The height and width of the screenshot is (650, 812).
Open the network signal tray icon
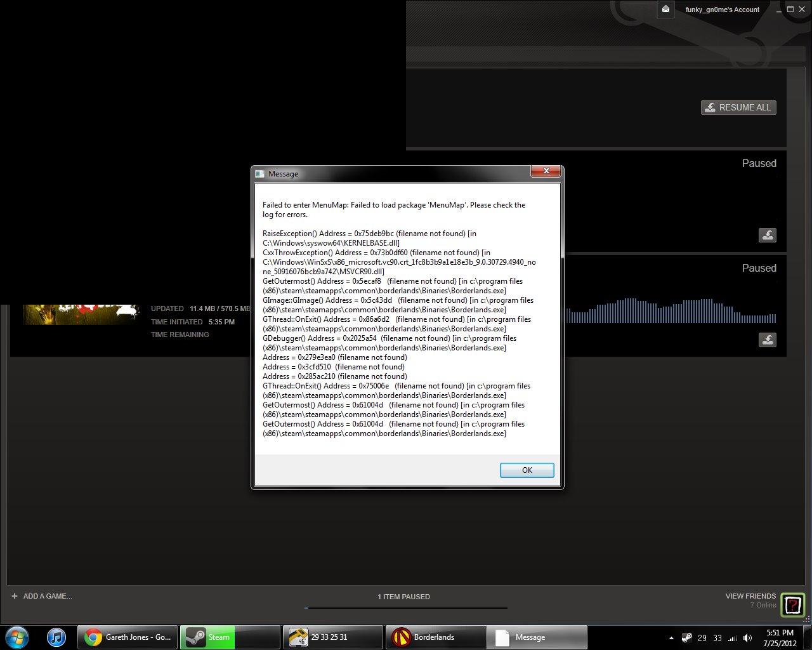733,638
